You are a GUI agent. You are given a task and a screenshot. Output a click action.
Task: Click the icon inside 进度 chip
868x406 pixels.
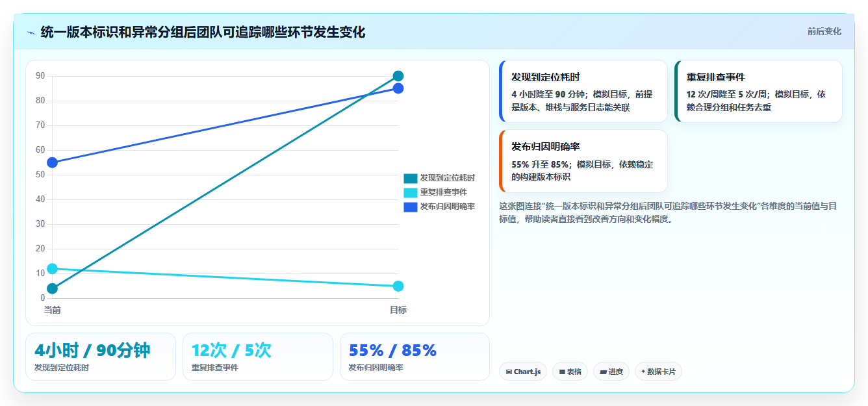pyautogui.click(x=603, y=372)
